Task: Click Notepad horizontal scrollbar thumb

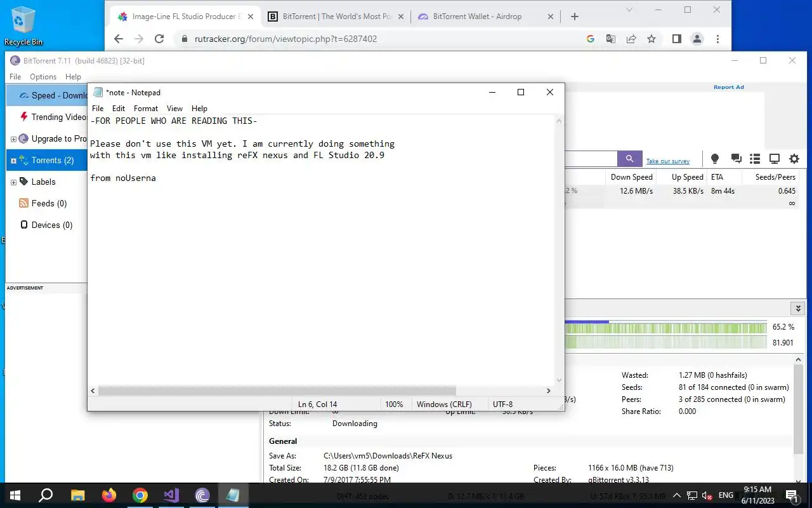Action: tap(277, 391)
